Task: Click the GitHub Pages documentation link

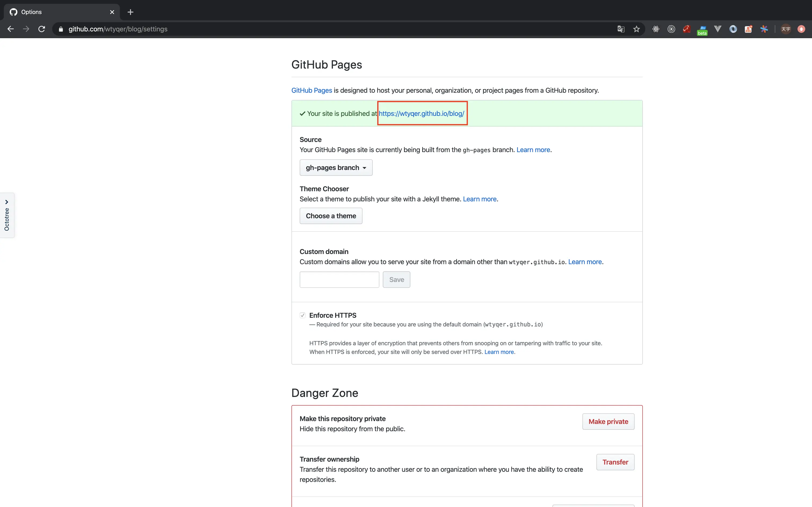Action: [311, 91]
